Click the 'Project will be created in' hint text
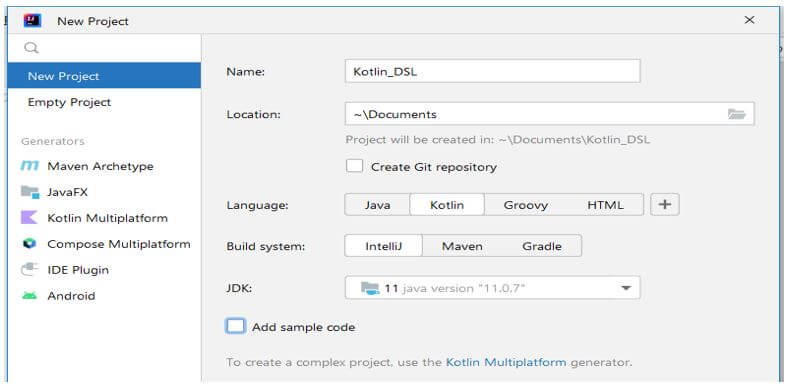This screenshot has height=390, width=797. coord(498,139)
